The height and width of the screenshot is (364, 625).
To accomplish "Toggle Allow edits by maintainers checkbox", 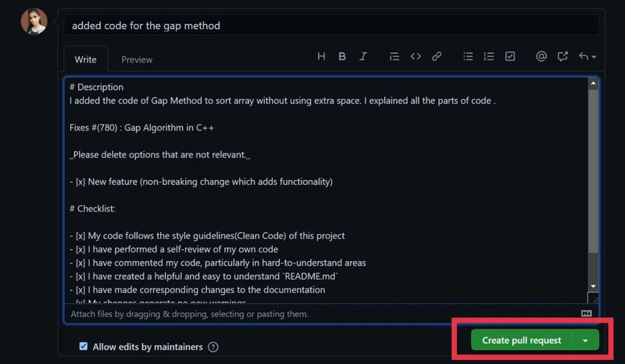I will 84,346.
